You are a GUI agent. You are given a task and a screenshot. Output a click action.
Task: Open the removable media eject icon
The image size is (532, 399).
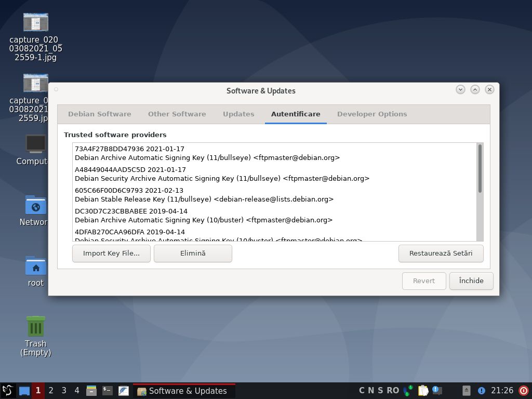467,391
